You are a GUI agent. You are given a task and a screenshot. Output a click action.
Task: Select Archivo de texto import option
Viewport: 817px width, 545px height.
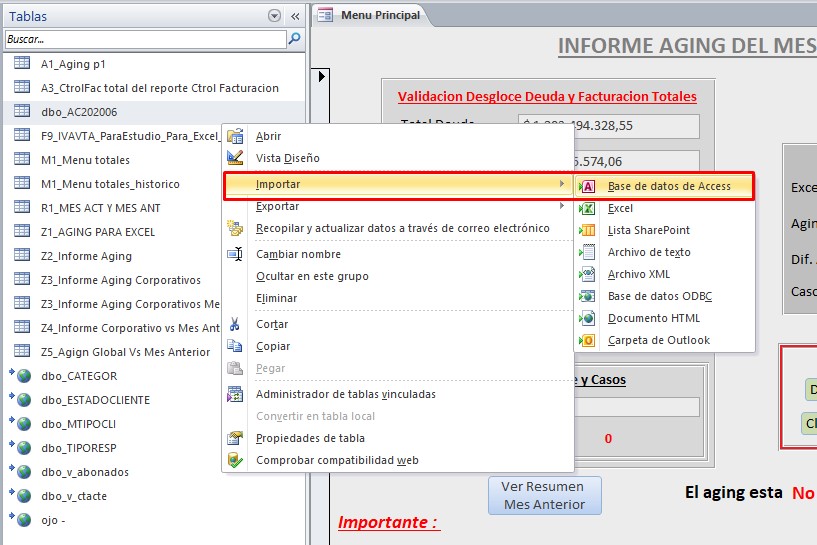pos(648,252)
